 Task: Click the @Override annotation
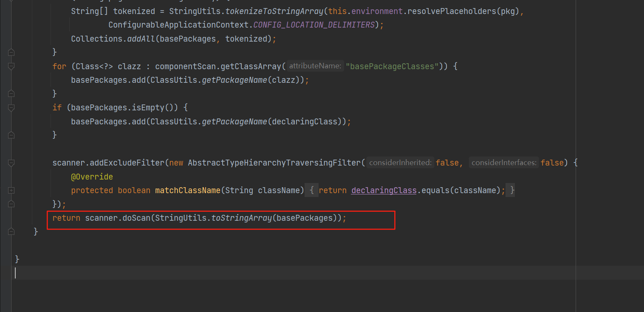pyautogui.click(x=92, y=177)
